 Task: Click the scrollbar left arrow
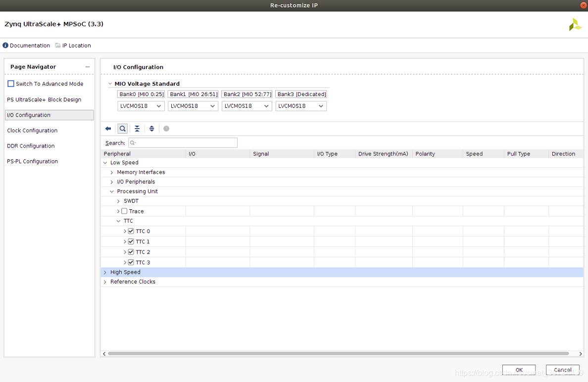coord(104,353)
